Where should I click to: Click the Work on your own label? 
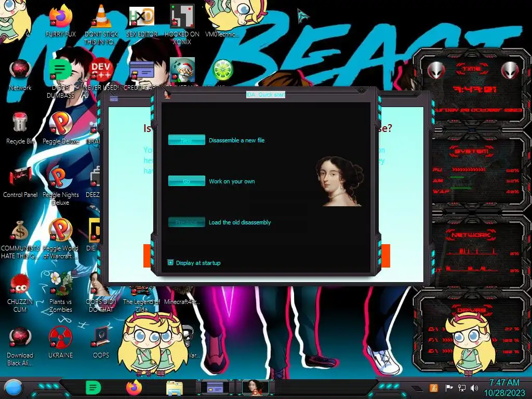pos(232,181)
